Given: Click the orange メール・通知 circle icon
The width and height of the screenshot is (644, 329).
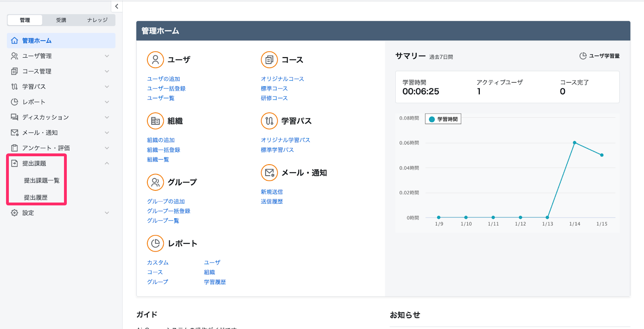Looking at the screenshot, I should [269, 173].
